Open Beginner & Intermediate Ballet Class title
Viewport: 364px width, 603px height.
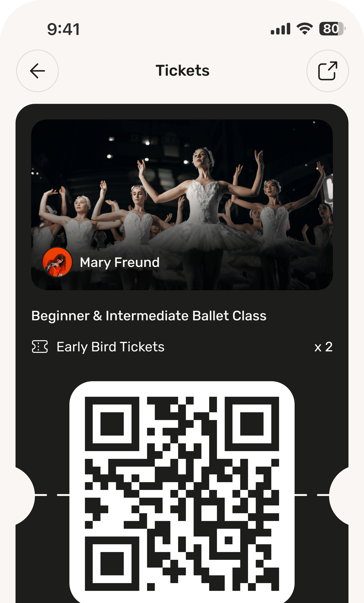point(149,316)
